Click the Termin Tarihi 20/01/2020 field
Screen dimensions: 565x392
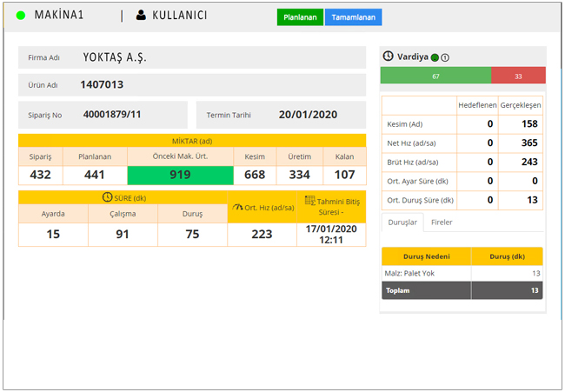coord(281,114)
